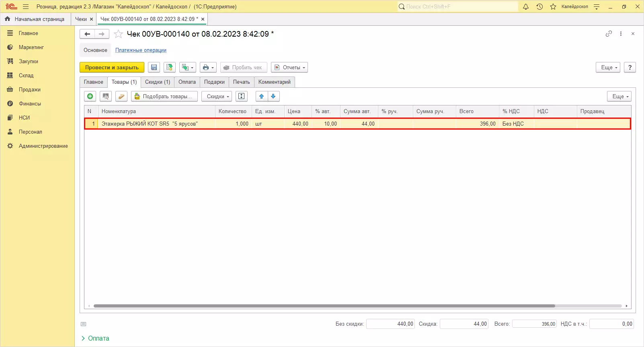The height and width of the screenshot is (347, 644).
Task: Go to Начальная страница tab
Action: coord(35,19)
